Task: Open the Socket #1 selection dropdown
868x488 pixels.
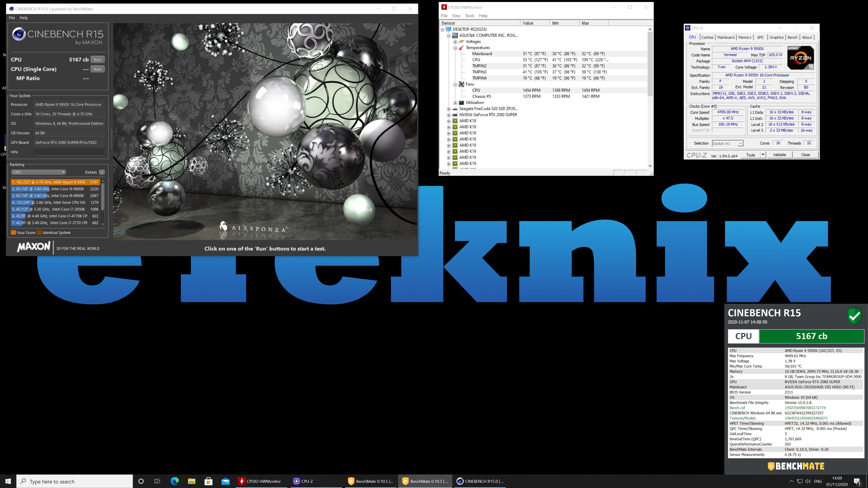Action: (727, 143)
